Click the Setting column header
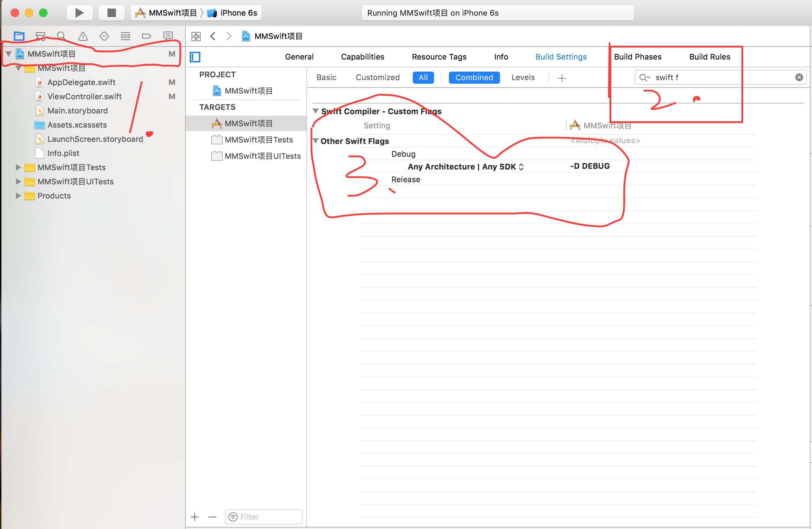Image resolution: width=812 pixels, height=529 pixels. pos(377,126)
